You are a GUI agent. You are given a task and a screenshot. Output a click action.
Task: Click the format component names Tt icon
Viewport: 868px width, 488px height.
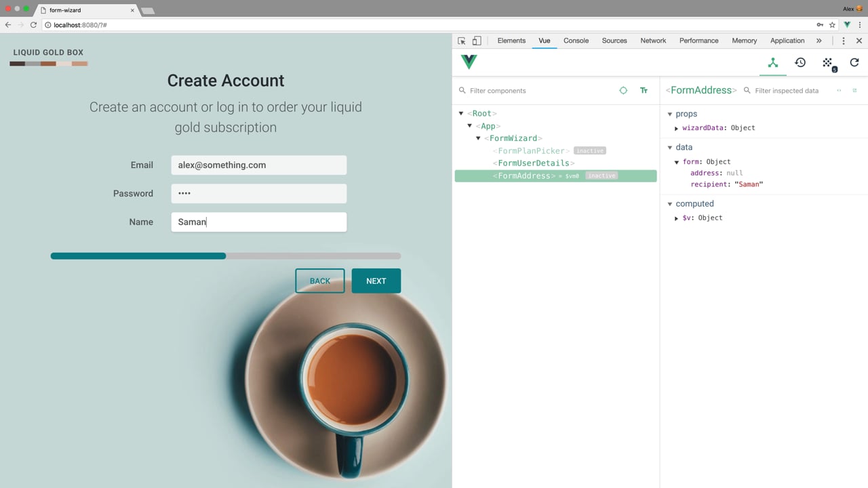pyautogui.click(x=644, y=90)
